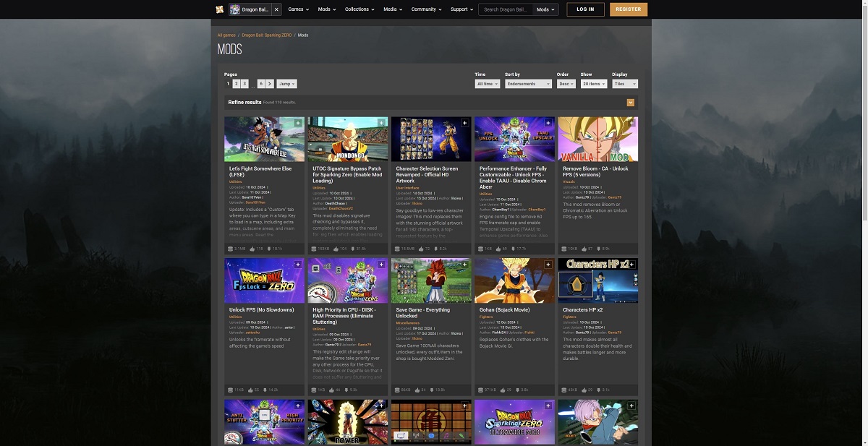The height and width of the screenshot is (446, 868).
Task: Click the plus icon on Character Selection Screen thumbnail
Action: (464, 124)
